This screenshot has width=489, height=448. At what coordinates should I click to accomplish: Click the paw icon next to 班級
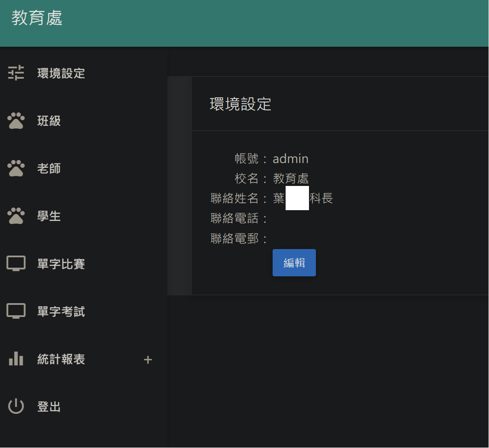16,121
